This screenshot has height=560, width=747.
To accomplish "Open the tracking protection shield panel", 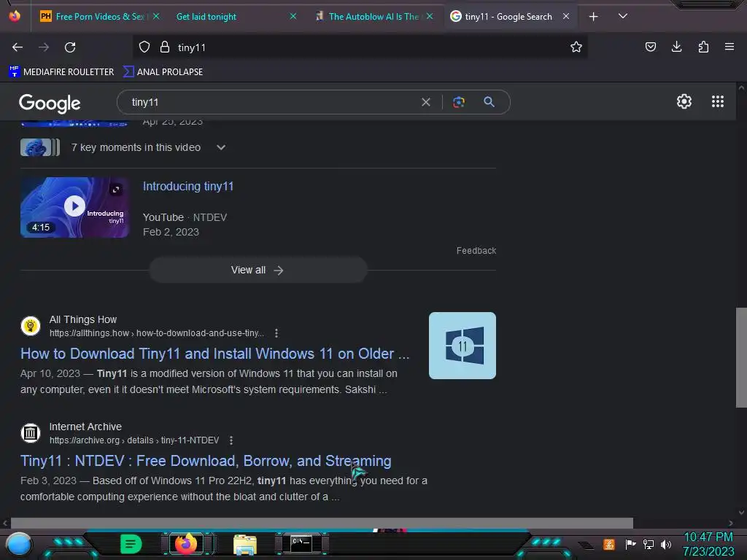I will click(x=144, y=47).
